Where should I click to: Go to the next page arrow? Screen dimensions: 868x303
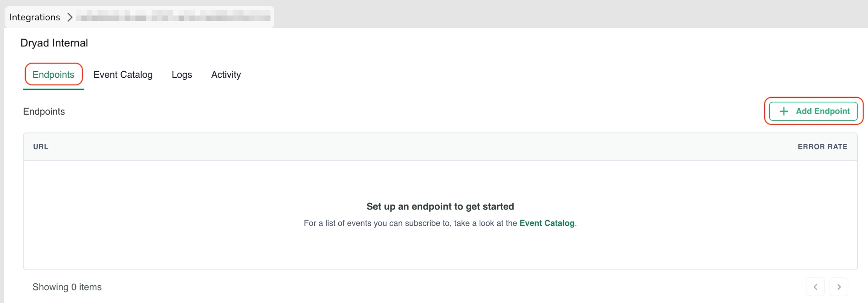(839, 287)
